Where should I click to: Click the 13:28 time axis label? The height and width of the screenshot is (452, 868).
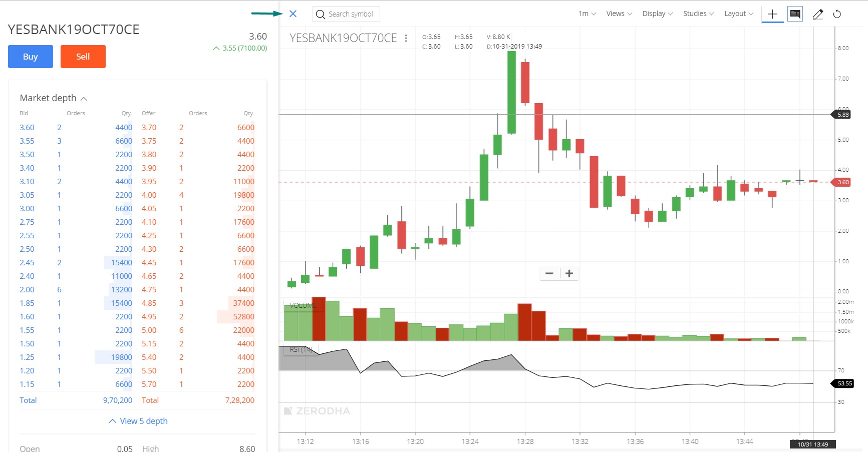pyautogui.click(x=525, y=441)
